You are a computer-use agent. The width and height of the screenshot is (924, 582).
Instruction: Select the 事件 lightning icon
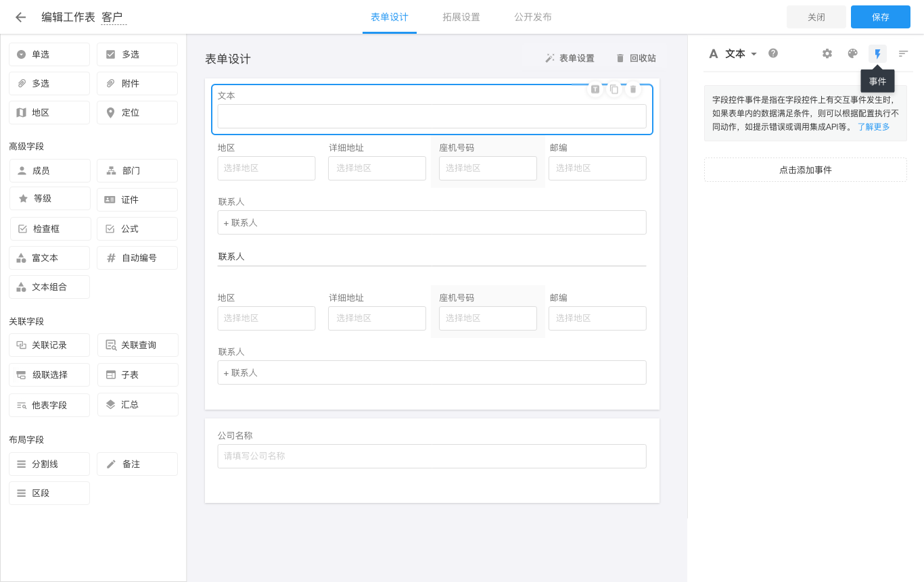(x=877, y=53)
